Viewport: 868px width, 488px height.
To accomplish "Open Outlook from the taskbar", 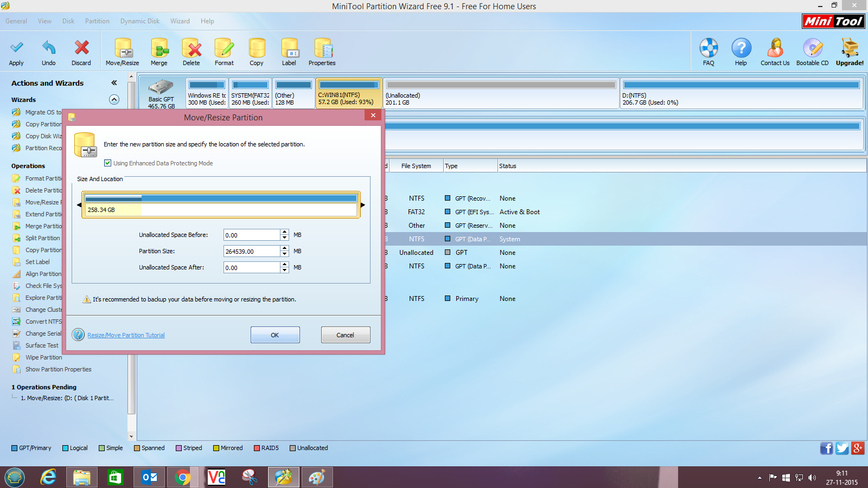I will tap(149, 477).
